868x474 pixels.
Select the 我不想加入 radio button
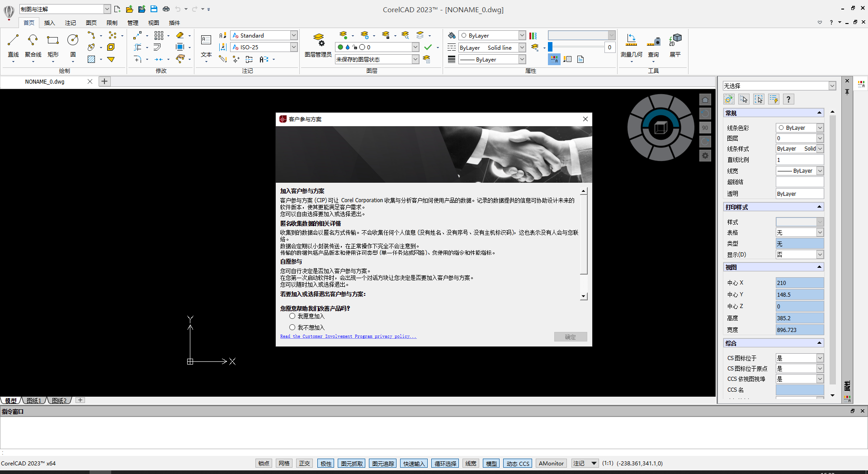(x=292, y=327)
